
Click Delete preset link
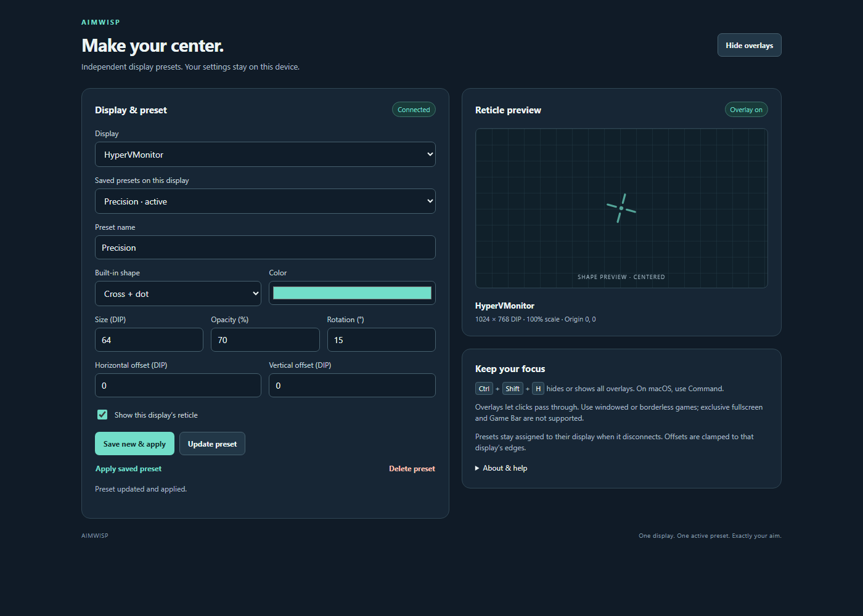coord(412,469)
